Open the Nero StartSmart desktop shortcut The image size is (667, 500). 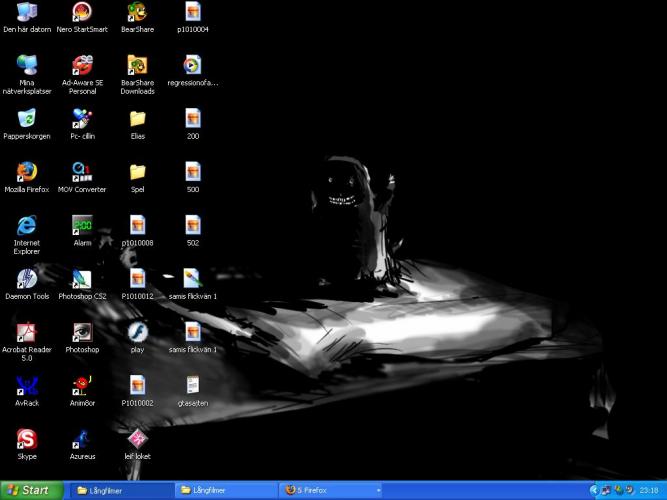(x=82, y=13)
